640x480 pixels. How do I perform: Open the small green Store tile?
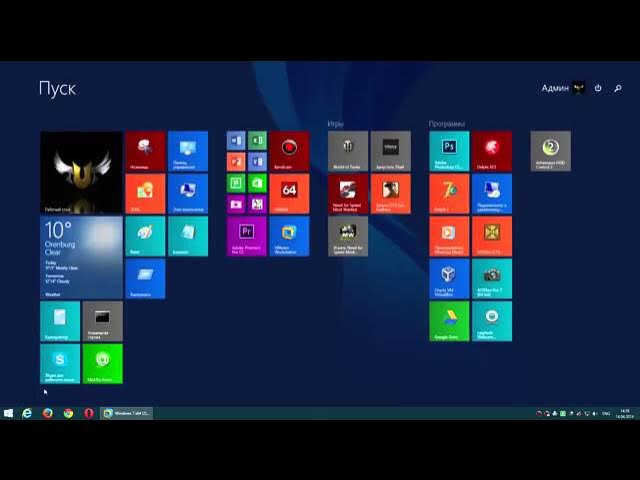[257, 183]
